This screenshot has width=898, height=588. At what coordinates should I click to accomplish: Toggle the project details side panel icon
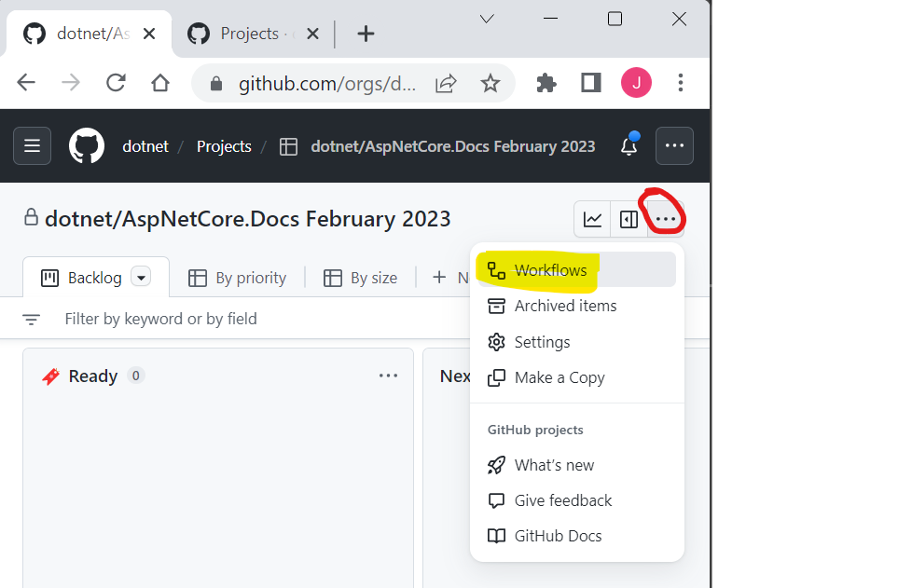pos(629,219)
